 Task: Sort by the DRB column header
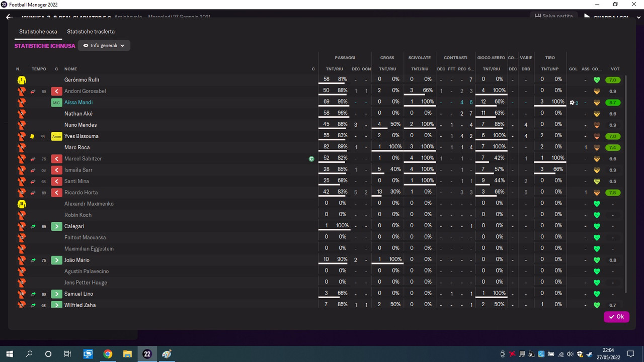point(526,69)
